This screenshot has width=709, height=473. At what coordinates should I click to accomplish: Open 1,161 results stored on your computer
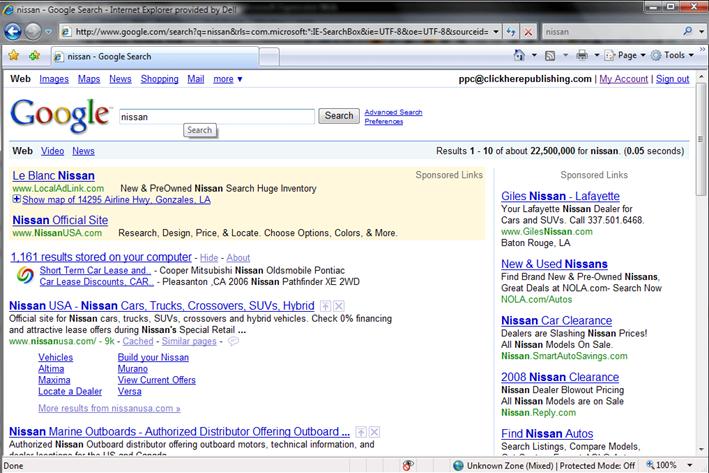(101, 257)
